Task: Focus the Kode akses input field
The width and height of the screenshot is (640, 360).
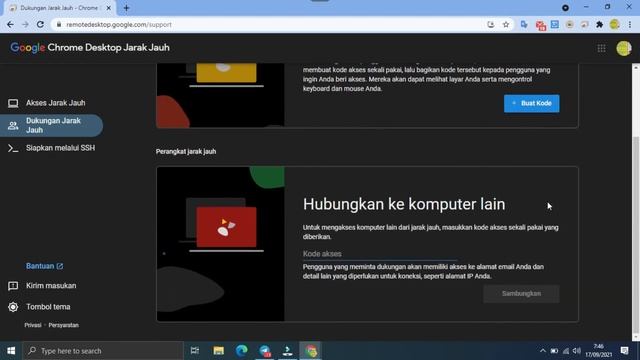Action: (x=380, y=254)
